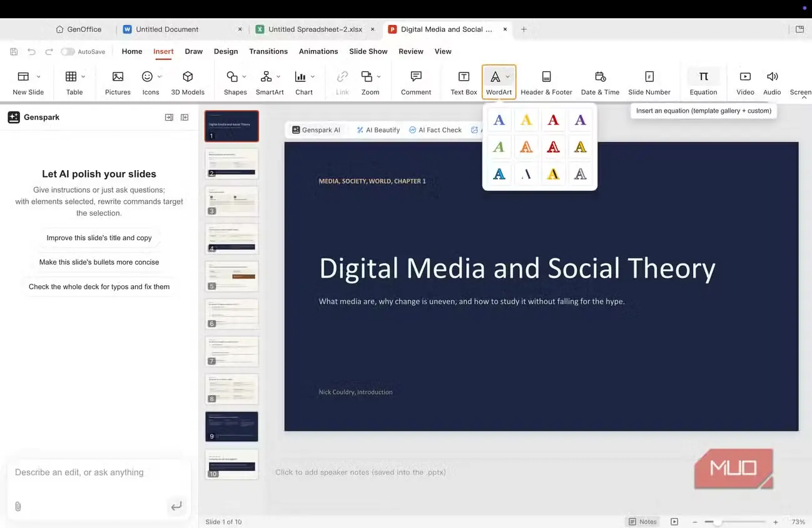Open the Design ribbon tab
Screen dimensions: 812x528
(226, 51)
